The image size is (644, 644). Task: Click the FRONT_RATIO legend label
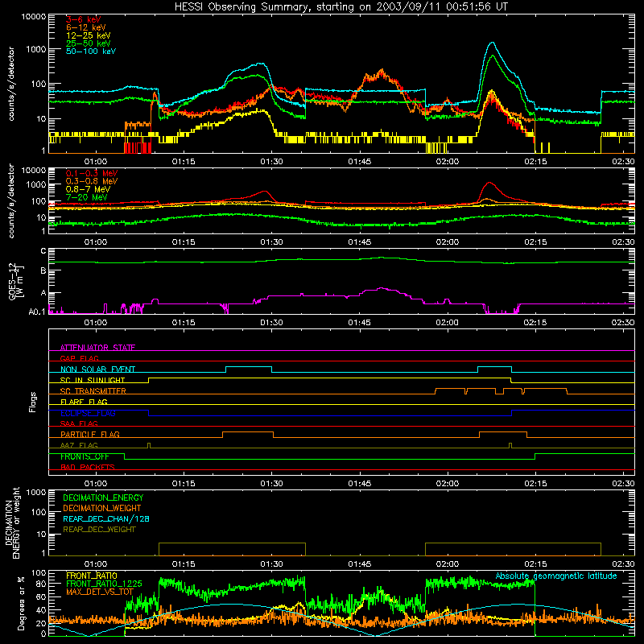pos(91,576)
